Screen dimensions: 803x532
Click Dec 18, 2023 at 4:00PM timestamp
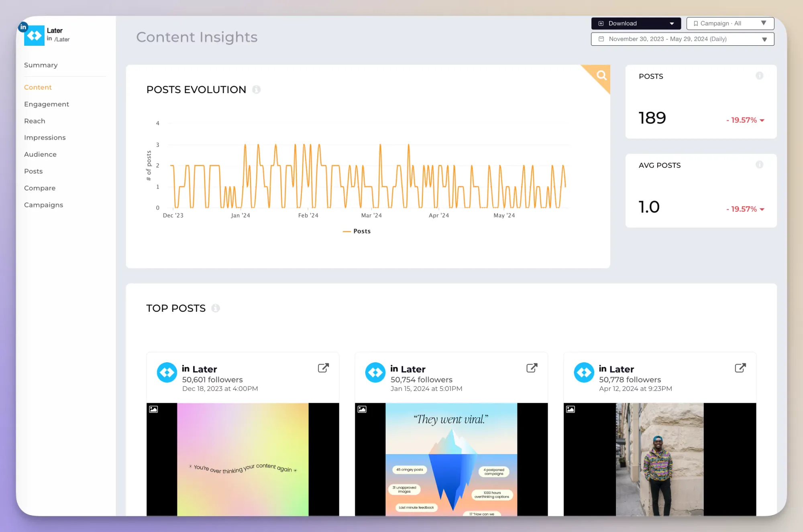coord(220,389)
